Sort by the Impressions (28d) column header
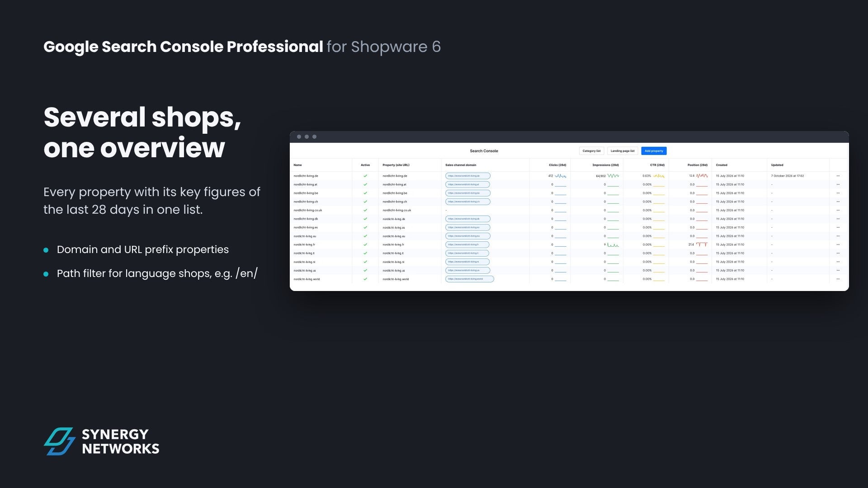The height and width of the screenshot is (488, 868). [x=605, y=165]
